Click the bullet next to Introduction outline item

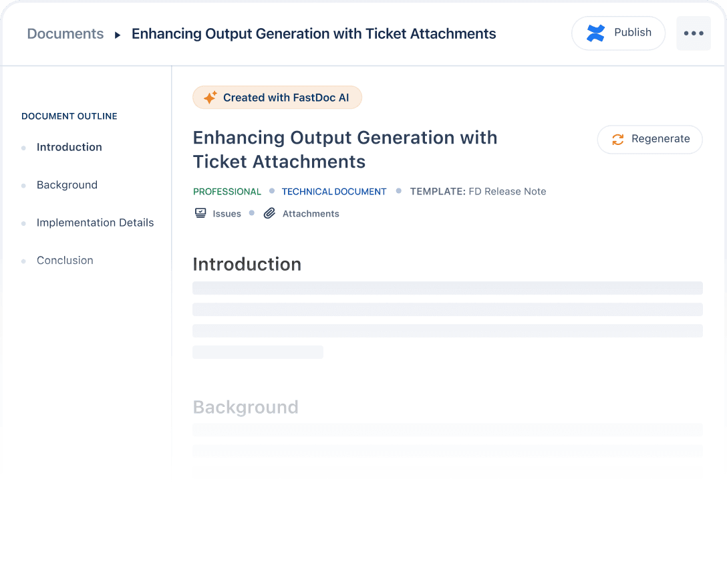(x=24, y=148)
